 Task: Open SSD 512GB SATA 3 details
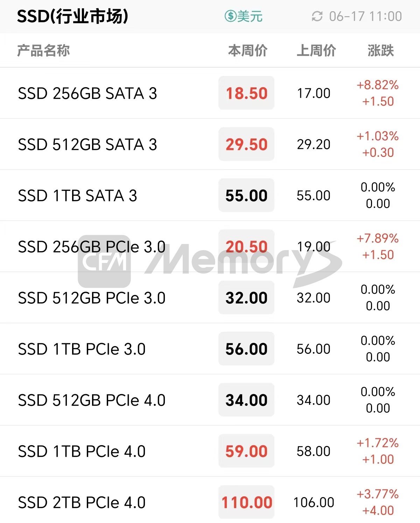[x=87, y=144]
